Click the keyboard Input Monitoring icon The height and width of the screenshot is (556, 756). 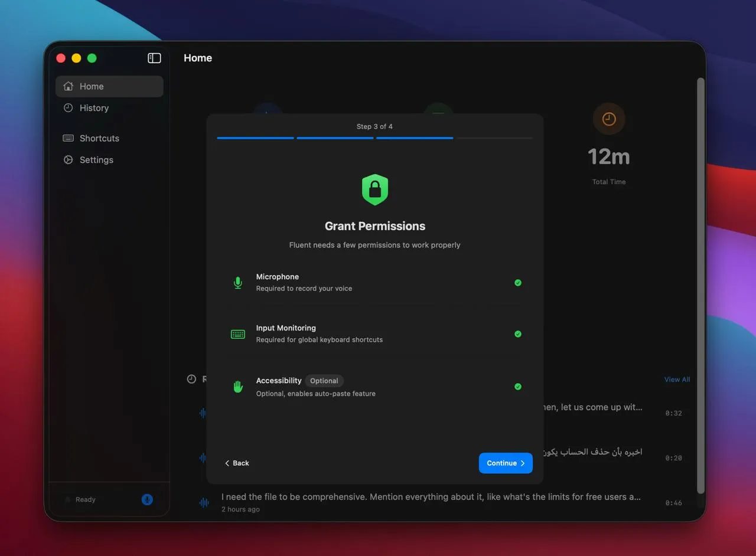[237, 334]
